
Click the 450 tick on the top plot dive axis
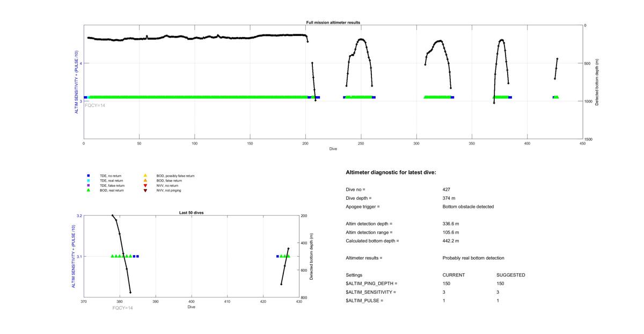click(583, 143)
